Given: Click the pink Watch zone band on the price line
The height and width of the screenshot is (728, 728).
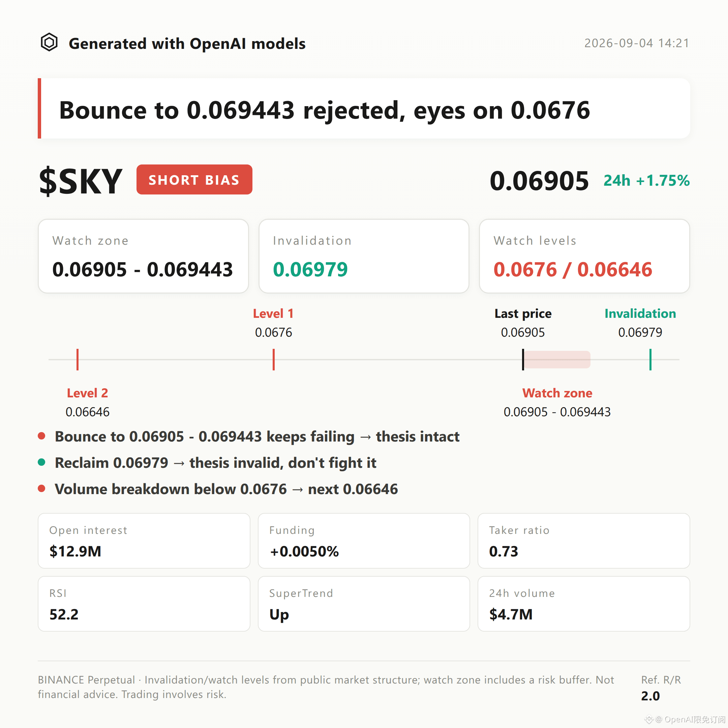Looking at the screenshot, I should pyautogui.click(x=557, y=360).
